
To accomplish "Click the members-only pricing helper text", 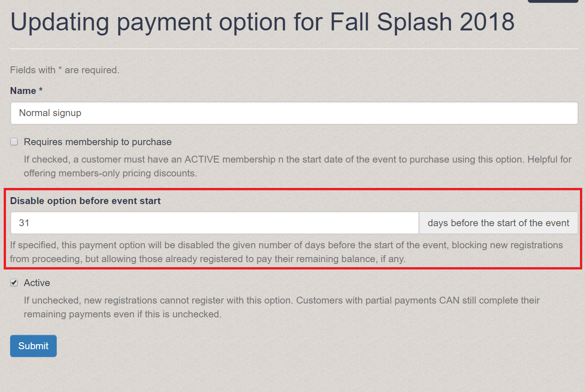I will pos(297,166).
